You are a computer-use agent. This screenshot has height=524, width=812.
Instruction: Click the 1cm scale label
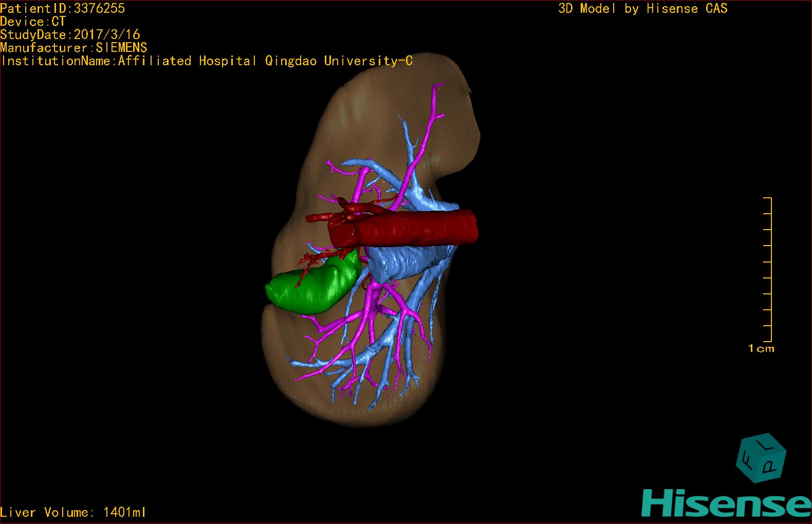tap(761, 349)
